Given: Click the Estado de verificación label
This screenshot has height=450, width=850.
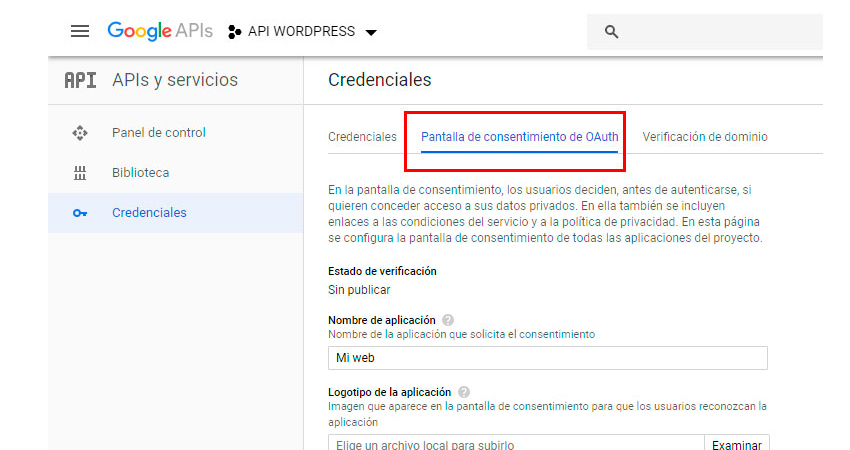Looking at the screenshot, I should tap(382, 271).
